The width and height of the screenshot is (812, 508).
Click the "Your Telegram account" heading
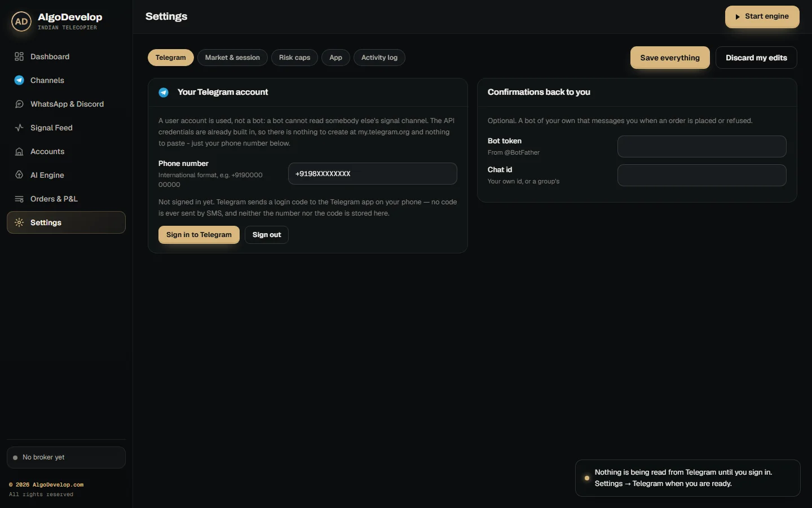223,92
